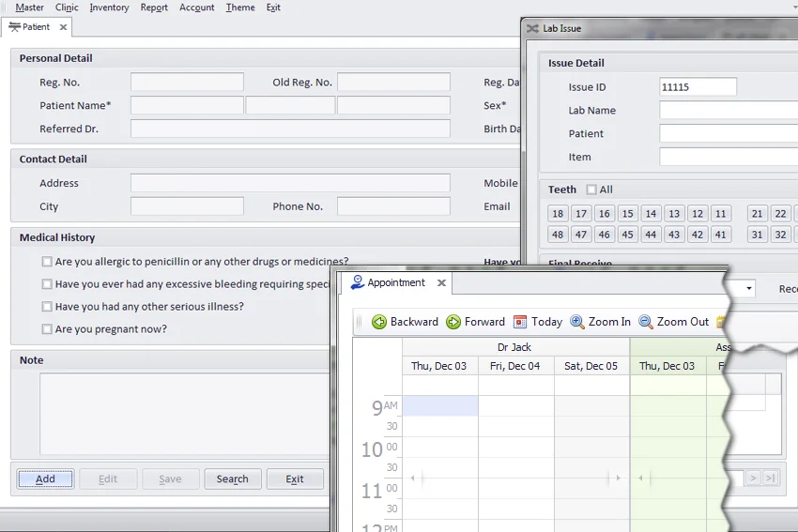Open the Report menu

click(154, 8)
